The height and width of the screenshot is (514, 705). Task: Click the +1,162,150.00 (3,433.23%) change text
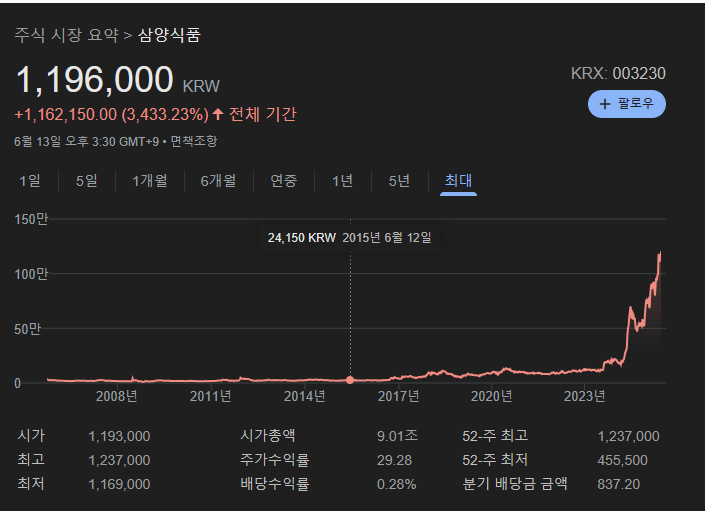112,115
